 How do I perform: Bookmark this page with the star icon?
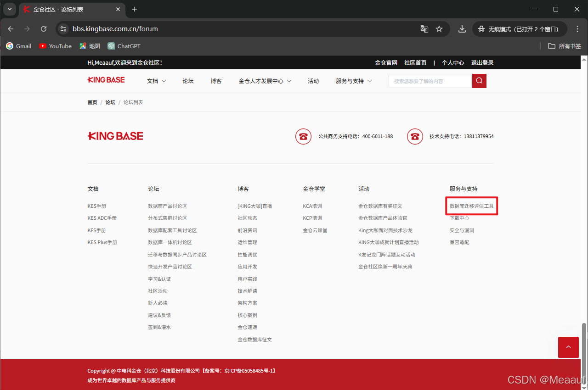click(x=439, y=29)
